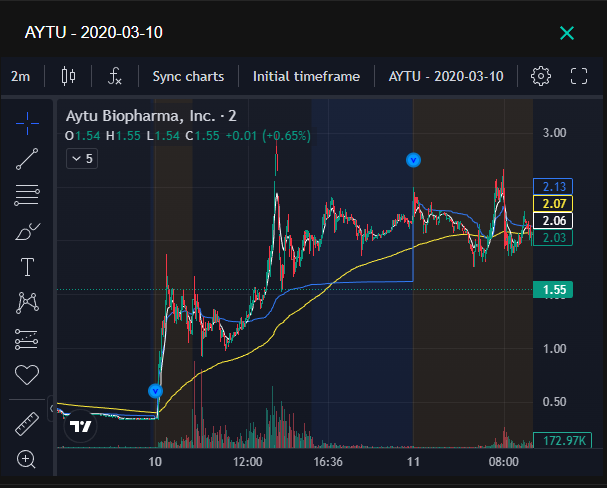The image size is (607, 488).
Task: Change the 2m timeframe interval
Action: 21,76
